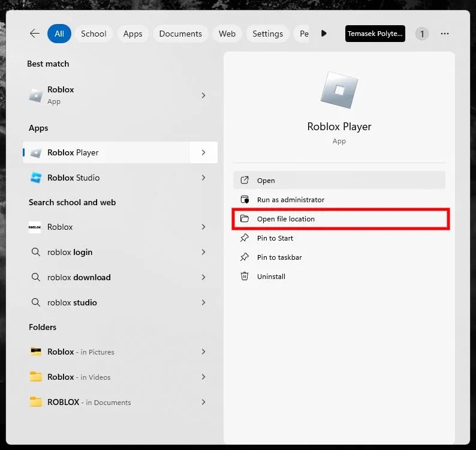Click the Roblox in Videos folder icon
The width and height of the screenshot is (476, 450).
[x=36, y=377]
